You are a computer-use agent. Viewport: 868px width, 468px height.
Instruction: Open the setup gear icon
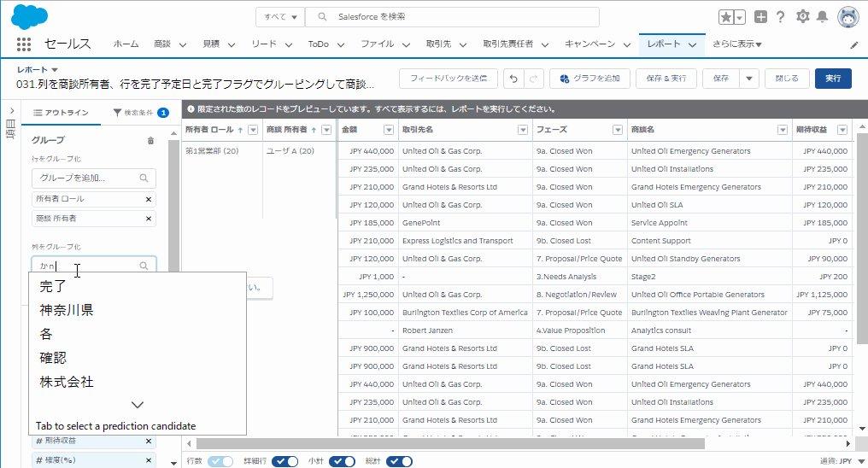pos(803,16)
